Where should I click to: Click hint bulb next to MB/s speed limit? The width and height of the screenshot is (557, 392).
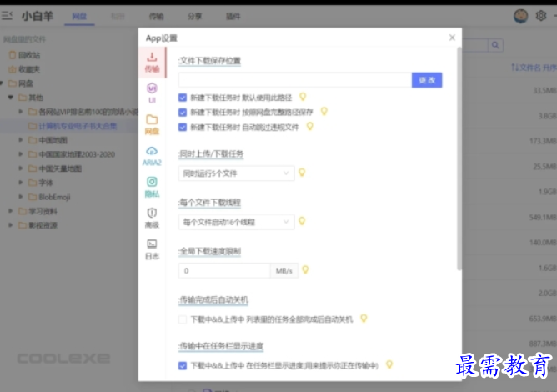(x=305, y=270)
